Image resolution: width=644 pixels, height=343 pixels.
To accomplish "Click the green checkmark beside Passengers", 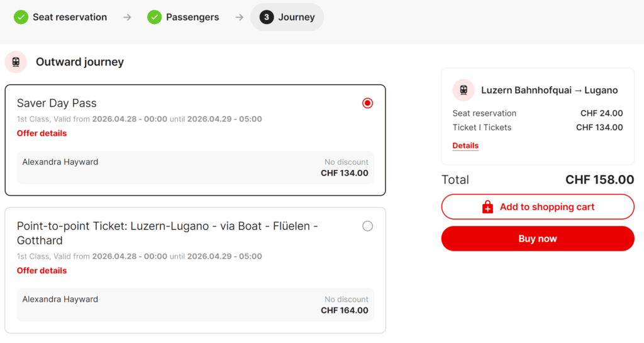I will [x=154, y=17].
